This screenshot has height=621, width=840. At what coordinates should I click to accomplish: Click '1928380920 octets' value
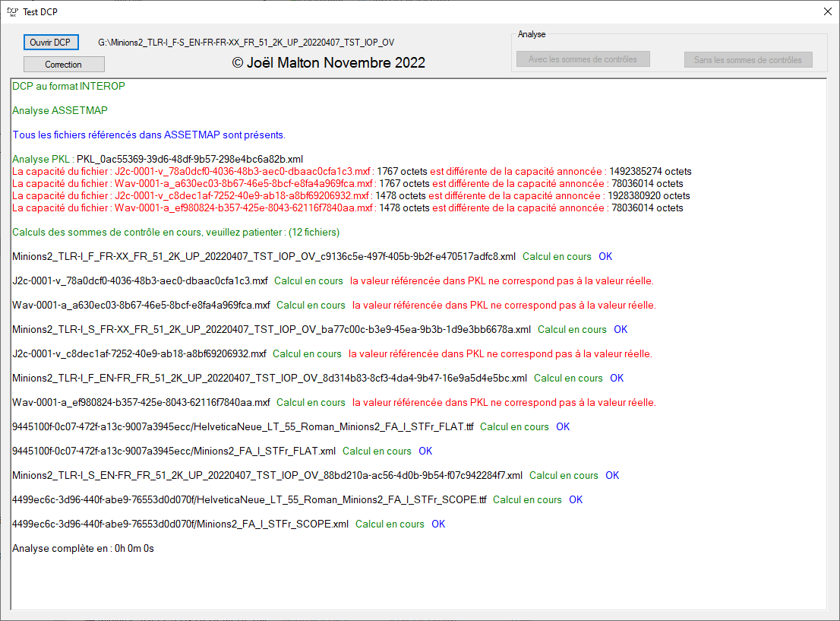tap(649, 196)
